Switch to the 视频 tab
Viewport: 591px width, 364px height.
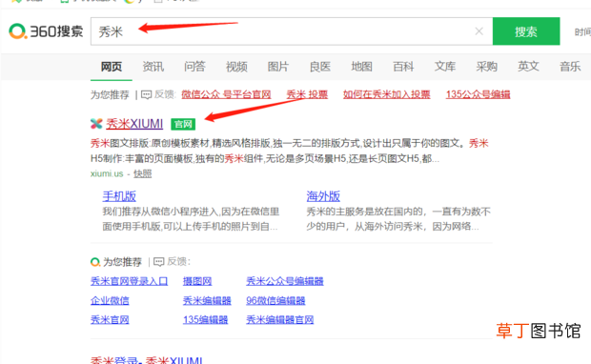[x=236, y=67]
